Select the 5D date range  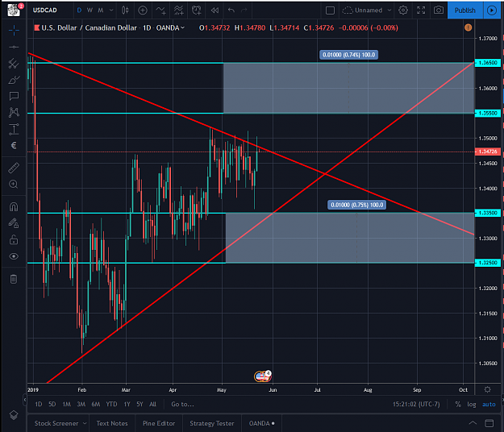pyautogui.click(x=52, y=404)
